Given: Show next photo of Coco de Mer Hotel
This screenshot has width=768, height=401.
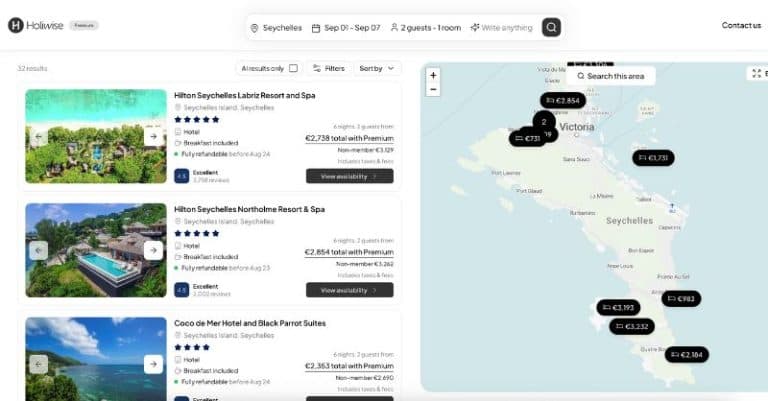Looking at the screenshot, I should (x=153, y=364).
